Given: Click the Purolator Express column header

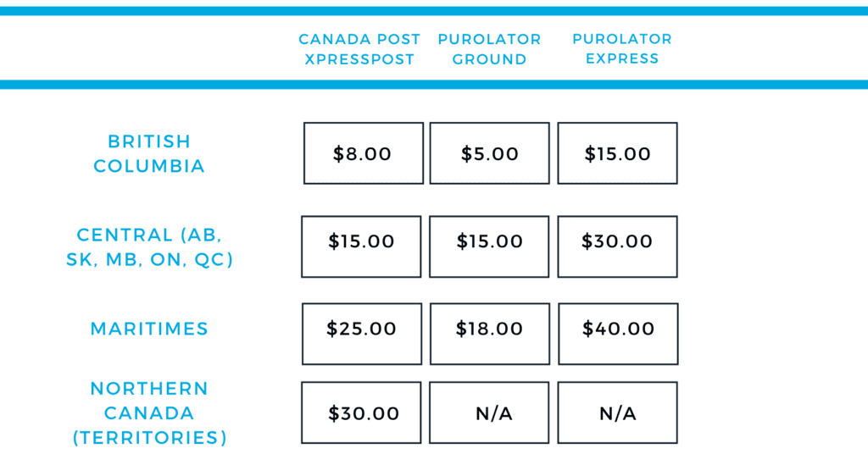Looking at the screenshot, I should (622, 48).
